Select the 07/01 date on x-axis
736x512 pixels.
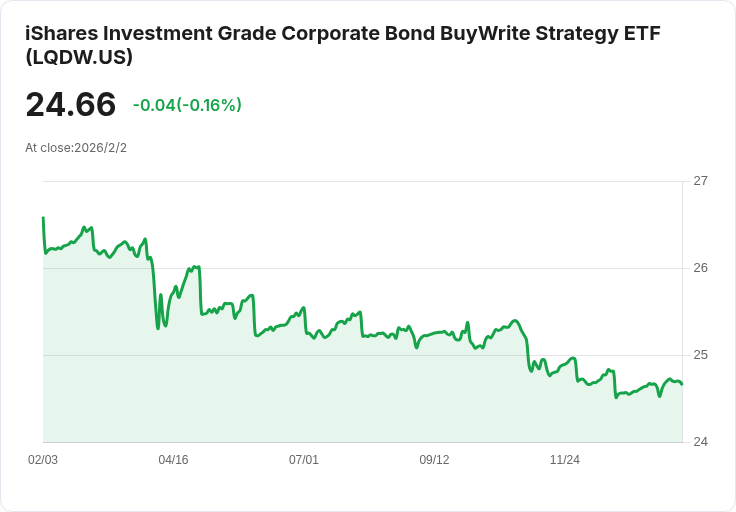[x=304, y=460]
